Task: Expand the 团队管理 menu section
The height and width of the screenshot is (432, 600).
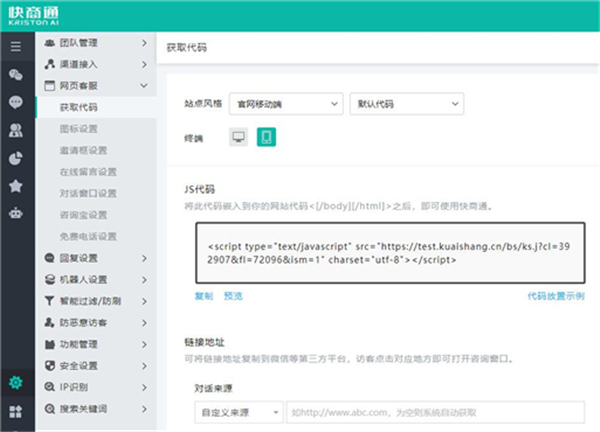Action: [95, 44]
